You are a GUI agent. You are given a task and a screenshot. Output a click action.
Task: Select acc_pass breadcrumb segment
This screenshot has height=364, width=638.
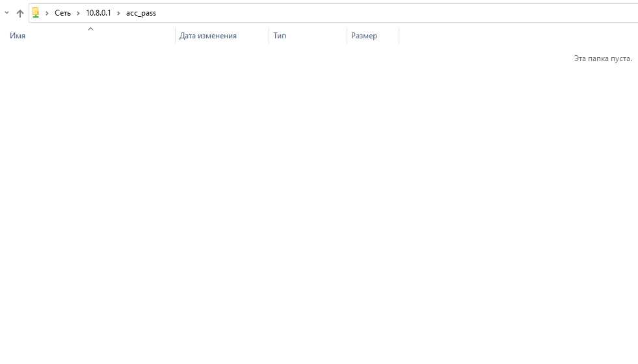coord(140,13)
